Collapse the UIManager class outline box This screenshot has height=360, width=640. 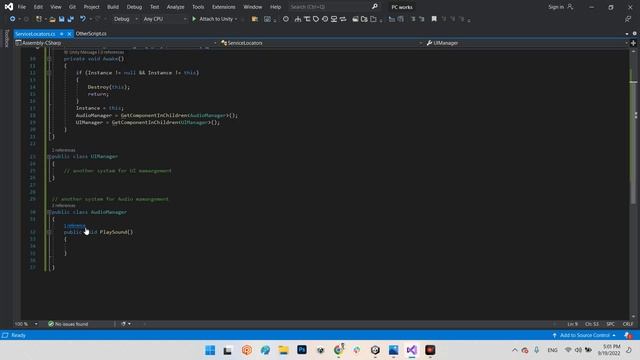pyautogui.click(x=49, y=156)
